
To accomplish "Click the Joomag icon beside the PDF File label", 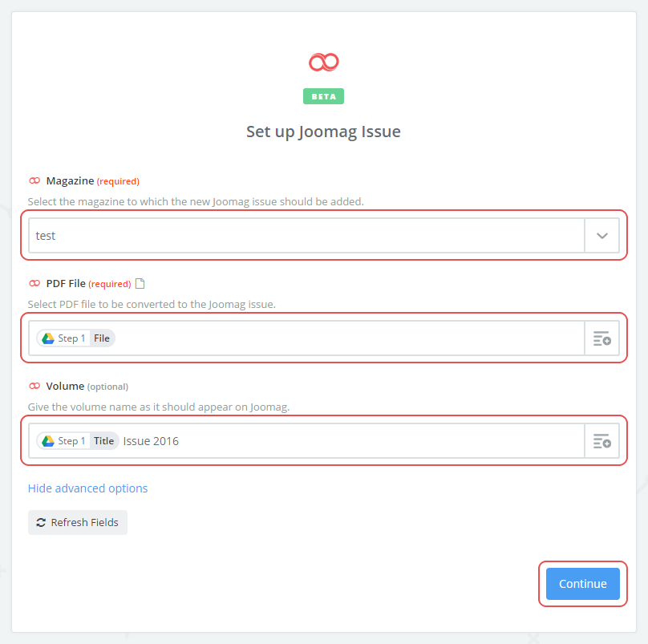I will tap(34, 284).
